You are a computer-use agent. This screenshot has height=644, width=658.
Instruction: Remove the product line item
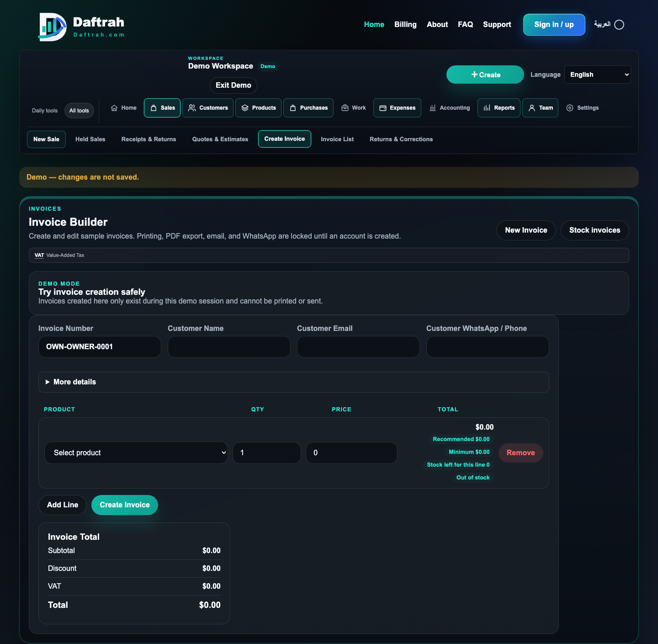(521, 453)
